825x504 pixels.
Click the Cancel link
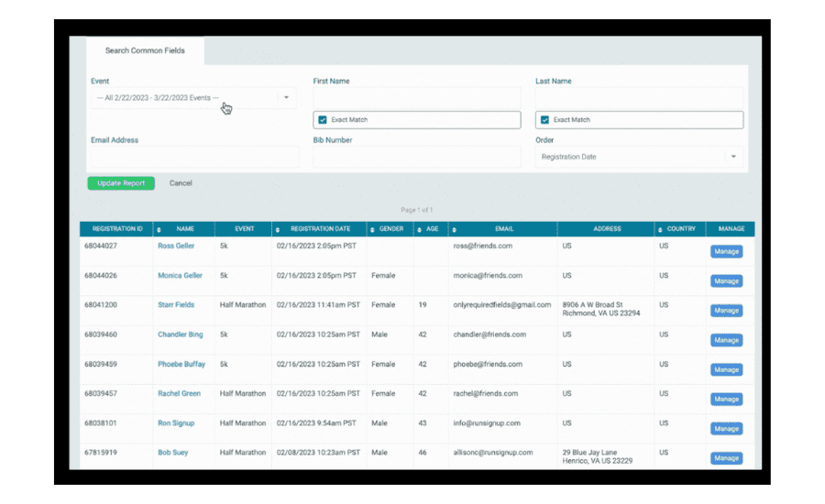coord(181,183)
